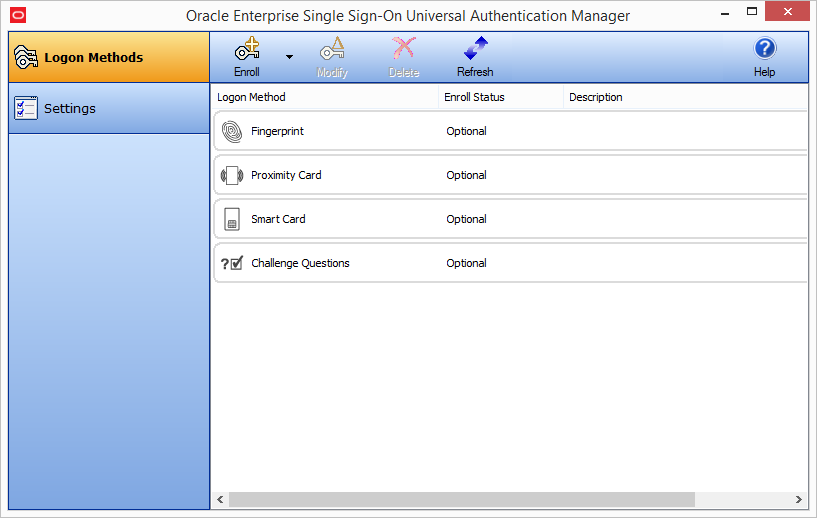Select the Fingerprint row label
The image size is (817, 518).
277,131
